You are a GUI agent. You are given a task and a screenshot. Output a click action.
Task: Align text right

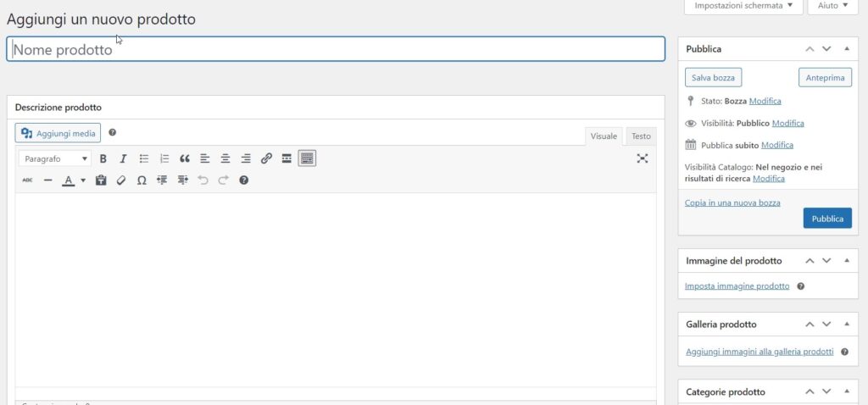pos(246,158)
